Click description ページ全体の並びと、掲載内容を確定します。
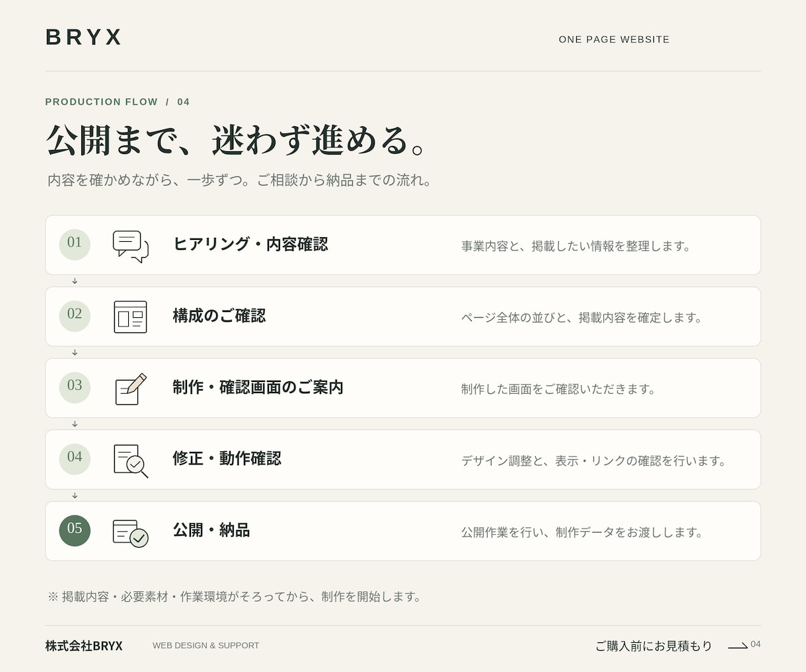Viewport: 806px width, 672px height. 583,318
